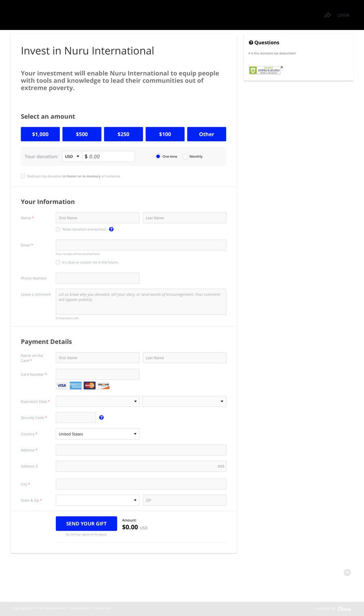Open the State dropdown
This screenshot has width=364, height=616.
pyautogui.click(x=97, y=500)
